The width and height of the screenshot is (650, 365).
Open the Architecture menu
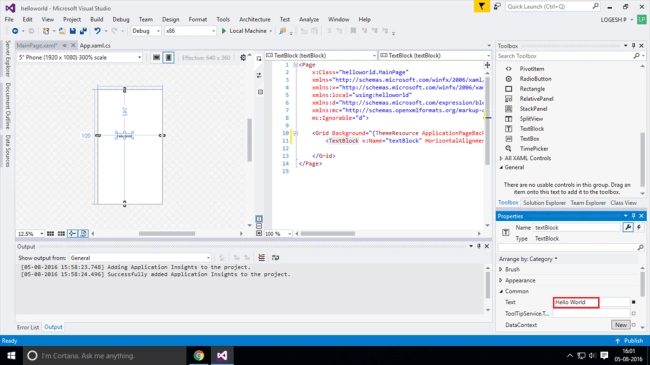pyautogui.click(x=255, y=19)
